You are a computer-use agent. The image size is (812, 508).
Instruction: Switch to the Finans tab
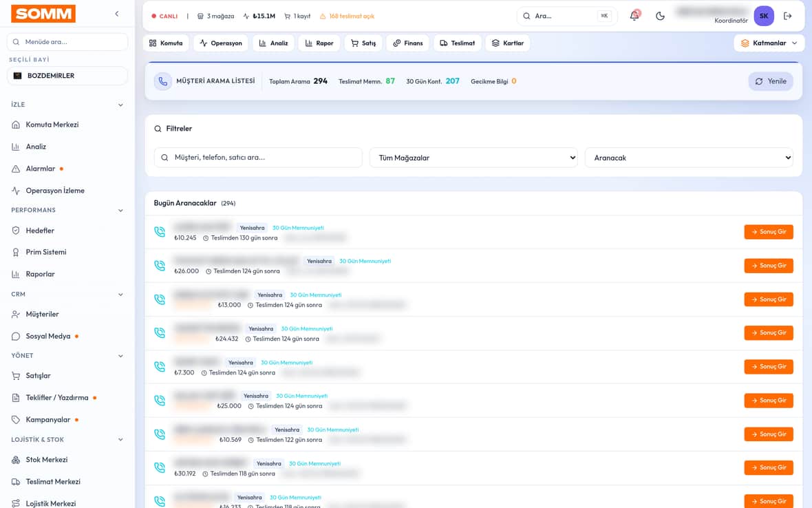pos(407,43)
